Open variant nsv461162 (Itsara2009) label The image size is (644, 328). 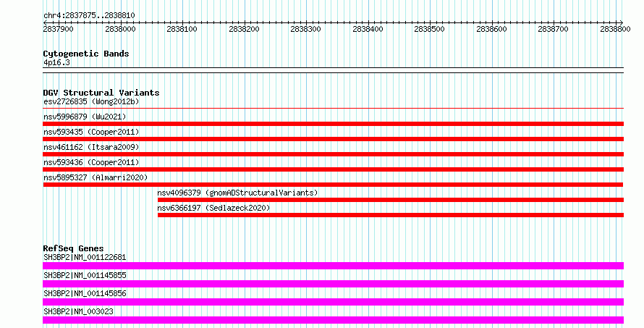[x=91, y=147]
